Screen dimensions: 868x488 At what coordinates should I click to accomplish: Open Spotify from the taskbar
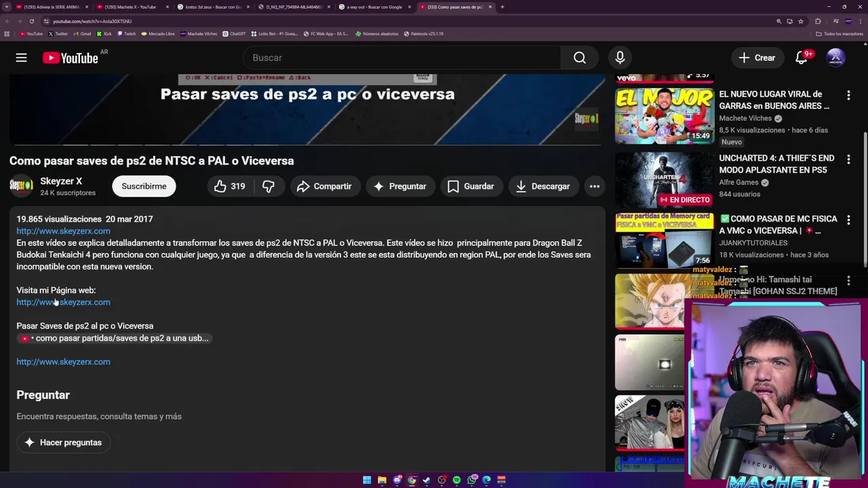click(x=456, y=480)
